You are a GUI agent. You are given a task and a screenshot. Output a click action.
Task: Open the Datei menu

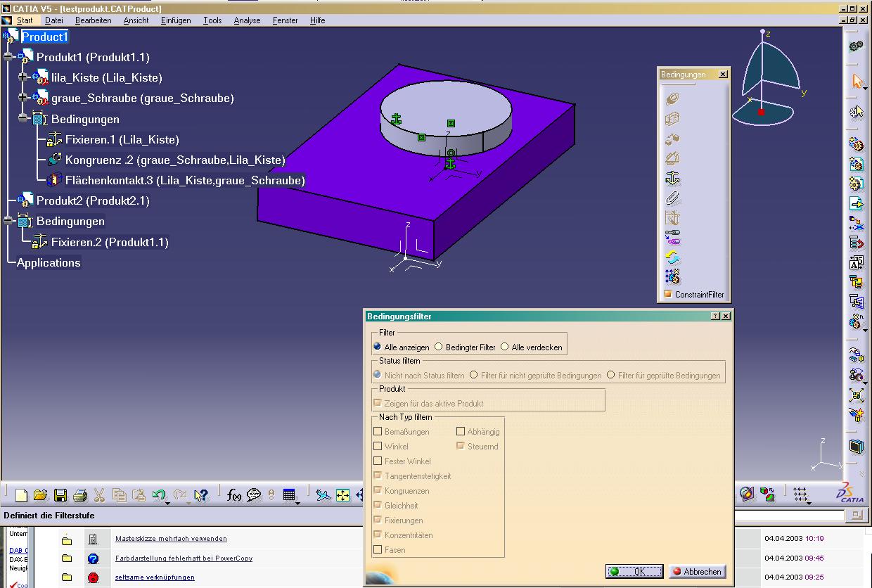pyautogui.click(x=54, y=20)
